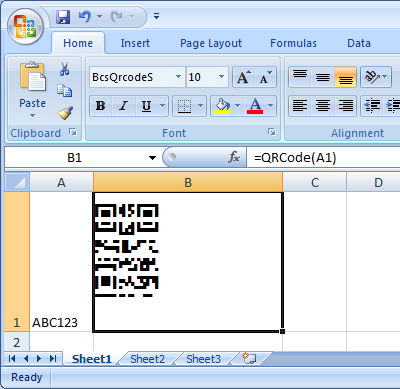400x389 pixels.
Task: Toggle the highlighted Bottom Align button
Action: (346, 77)
